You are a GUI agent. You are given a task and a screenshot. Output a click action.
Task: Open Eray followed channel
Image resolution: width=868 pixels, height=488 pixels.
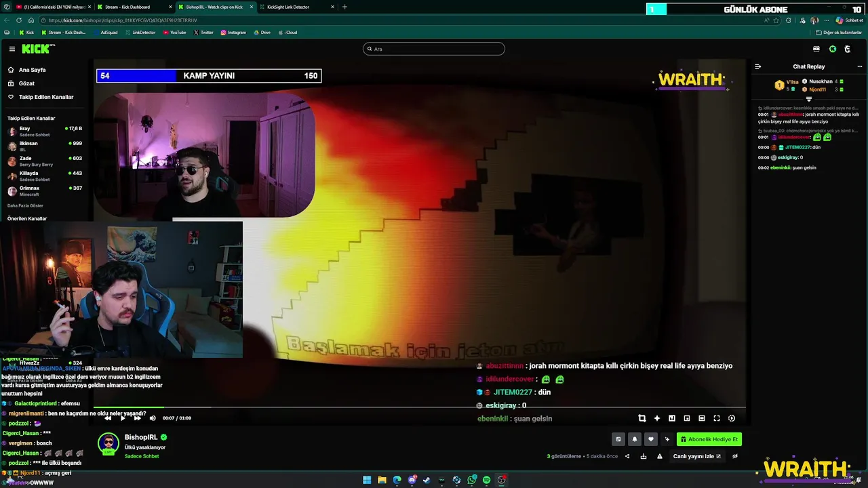(x=45, y=131)
